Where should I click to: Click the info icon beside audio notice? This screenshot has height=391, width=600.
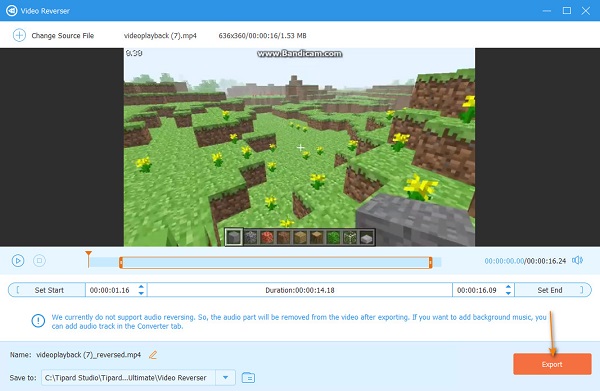38,321
